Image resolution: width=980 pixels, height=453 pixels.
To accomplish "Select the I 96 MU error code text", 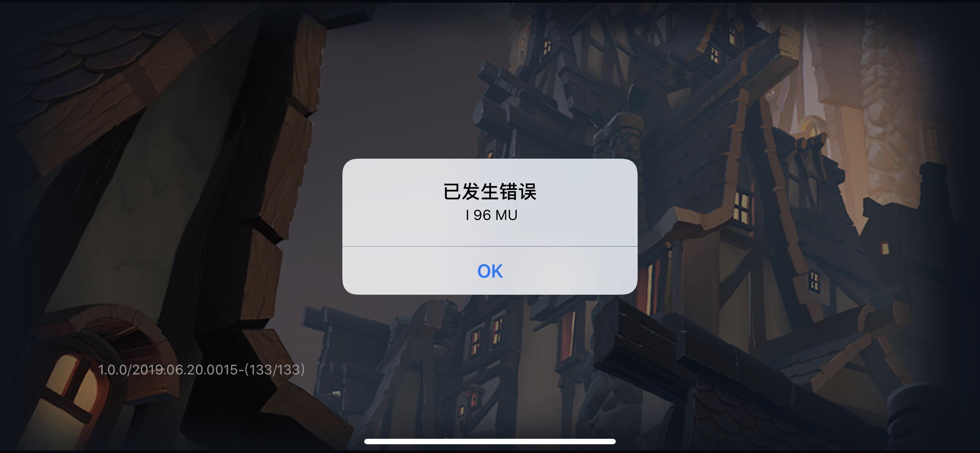I will click(x=491, y=216).
